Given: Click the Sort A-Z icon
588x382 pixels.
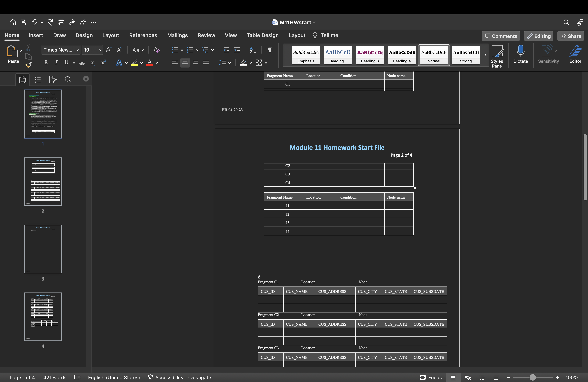Looking at the screenshot, I should 253,50.
